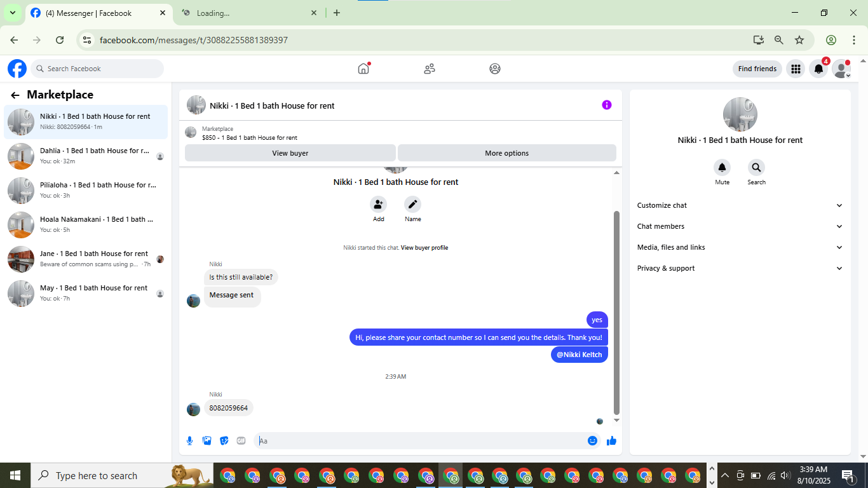
Task: Open the View buyer profile link
Action: [x=424, y=248]
